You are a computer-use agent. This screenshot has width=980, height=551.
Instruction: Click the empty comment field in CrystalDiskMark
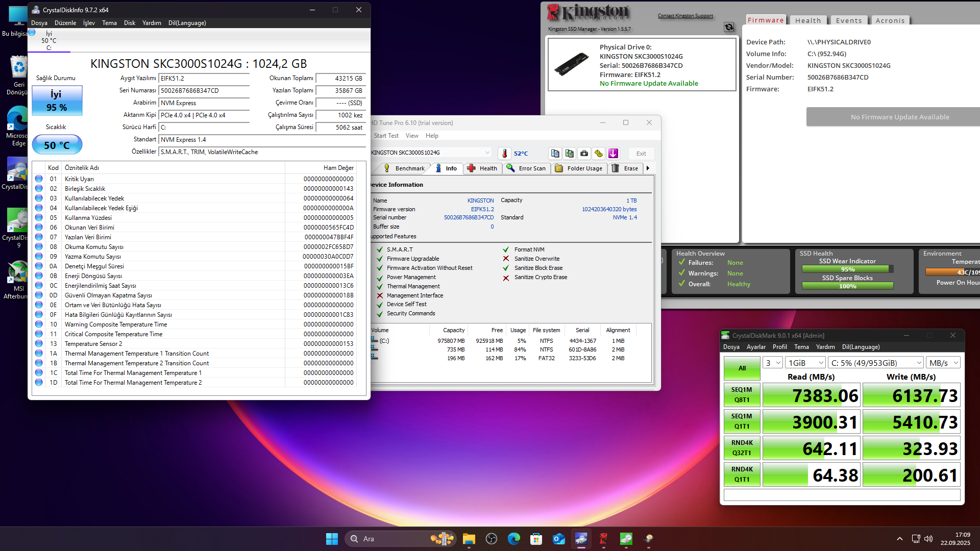842,495
